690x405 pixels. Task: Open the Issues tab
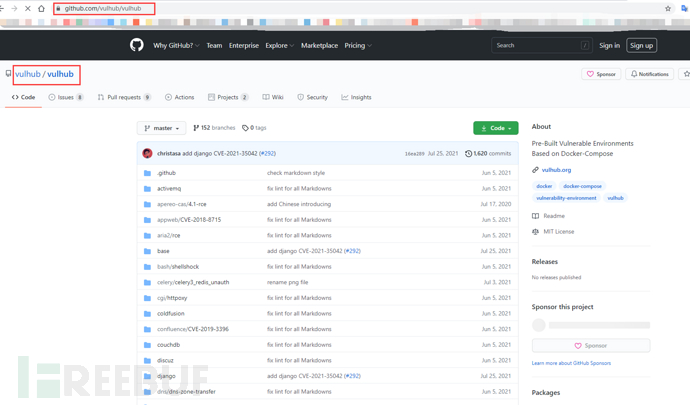tap(66, 97)
